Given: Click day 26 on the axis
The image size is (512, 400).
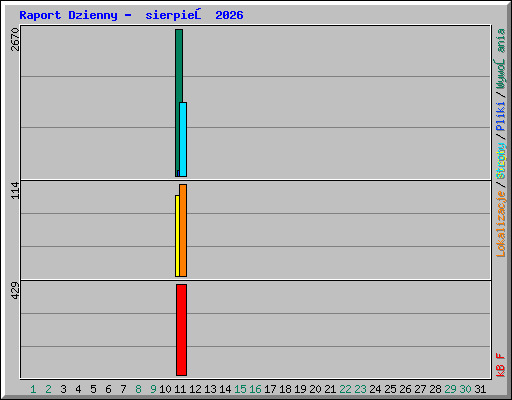Looking at the screenshot, I should (x=405, y=389).
